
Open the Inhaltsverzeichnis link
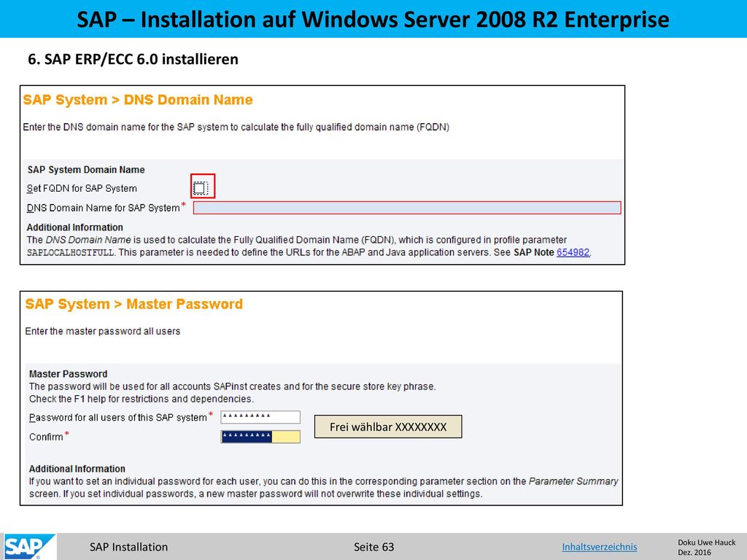click(600, 547)
